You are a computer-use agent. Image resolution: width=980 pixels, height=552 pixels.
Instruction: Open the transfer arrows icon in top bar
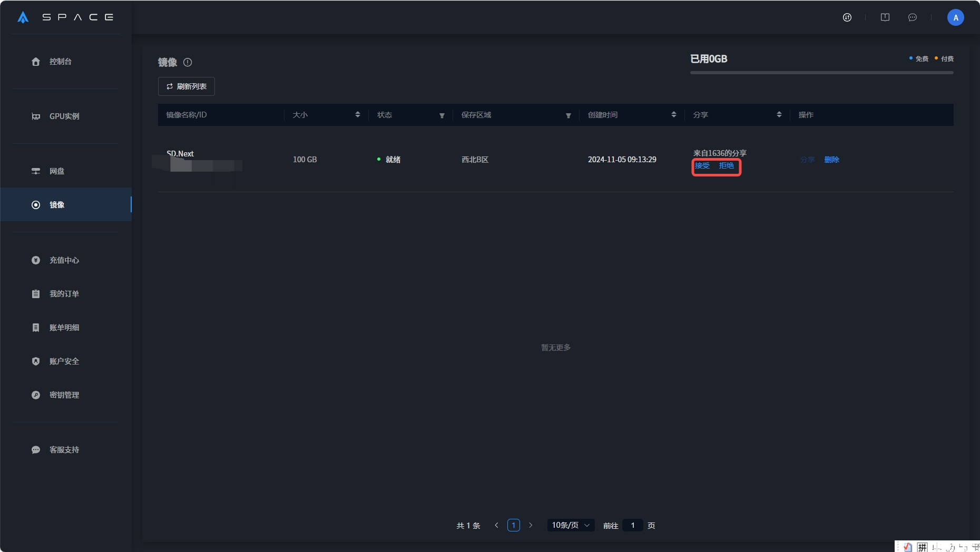click(847, 17)
